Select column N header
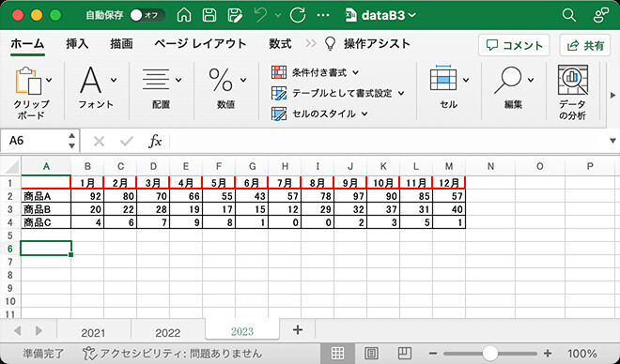620x364 pixels. coord(490,167)
